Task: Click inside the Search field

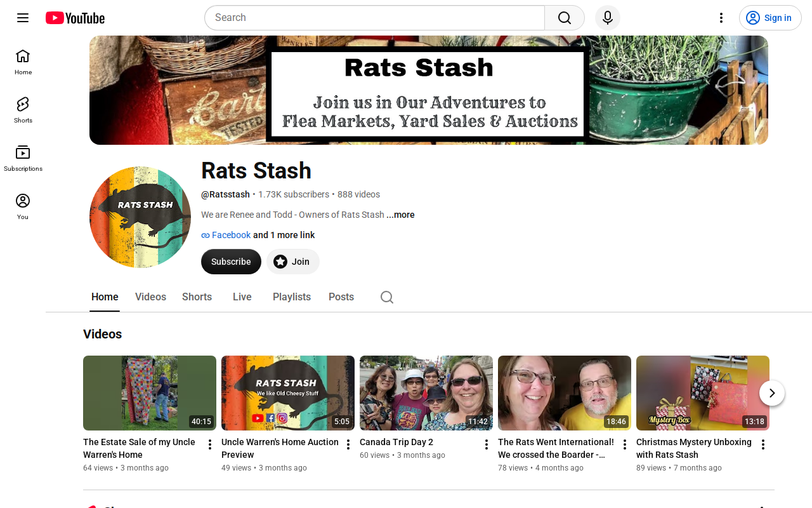Action: pyautogui.click(x=374, y=18)
